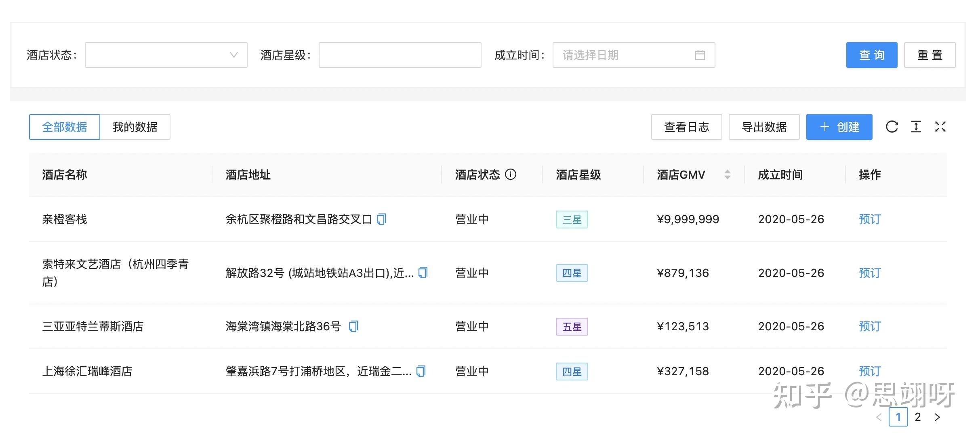Click the table density (row height) icon

pyautogui.click(x=916, y=127)
